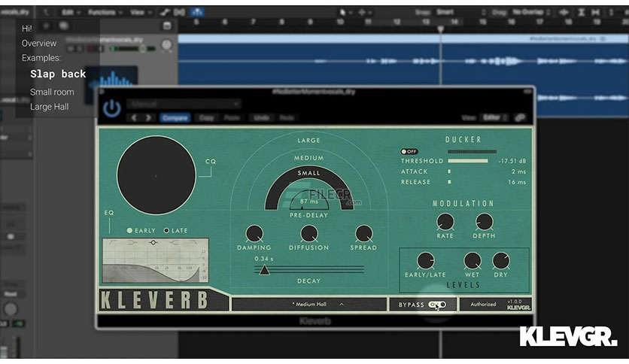Select the low-shelf EQ band icon
The image size is (629, 364).
132,242
